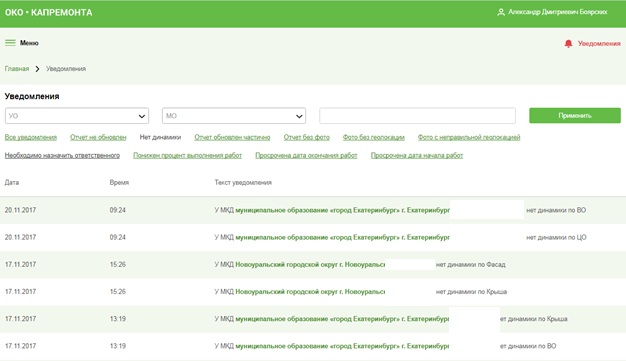Select the Отчет без фото filter

tap(307, 137)
